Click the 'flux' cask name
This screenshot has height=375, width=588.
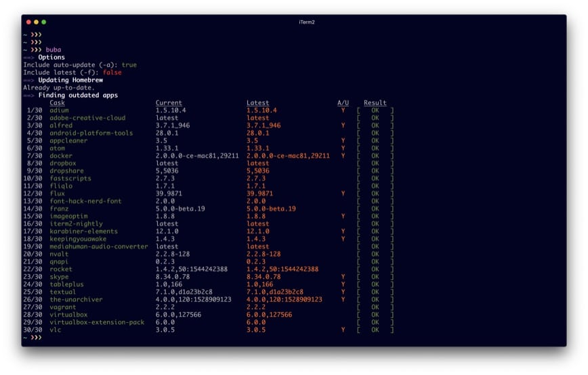[57, 193]
